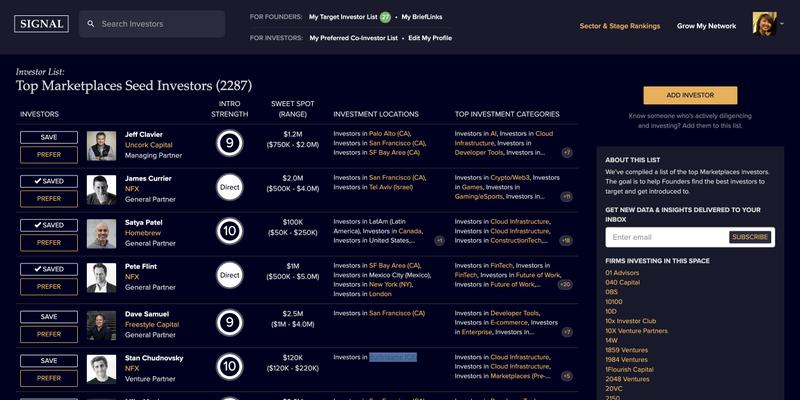Focus the Search Investors field
Viewport: 800px width, 400px height.
[152, 24]
